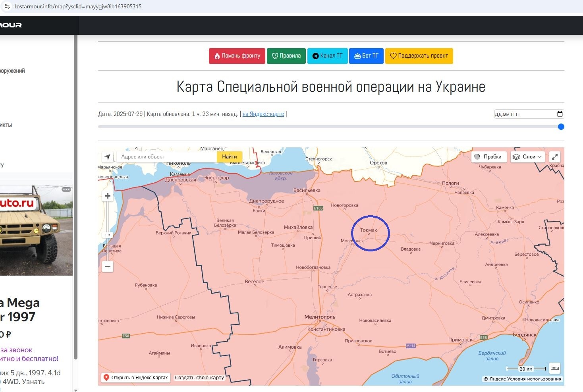Toggle the Пробки traffic layer

pyautogui.click(x=489, y=157)
